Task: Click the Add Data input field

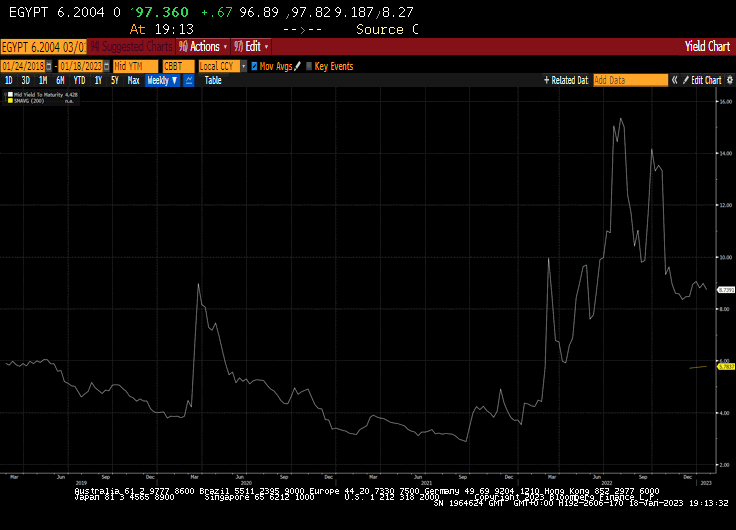Action: tap(630, 80)
